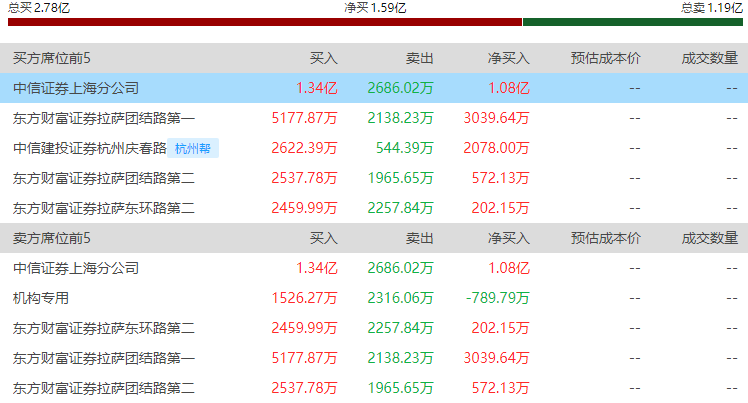Select 东方财富证券拉萨东环路第二 under 买方席位前5

tap(104, 208)
